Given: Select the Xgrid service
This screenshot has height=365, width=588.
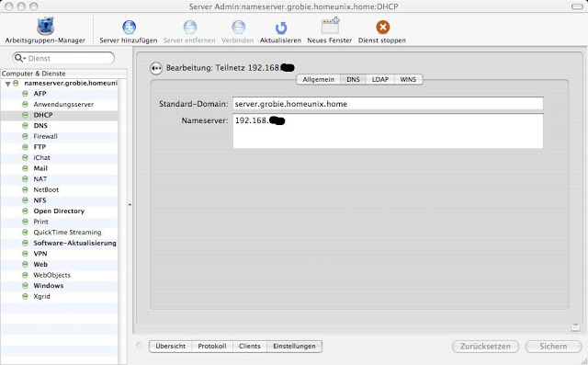Looking at the screenshot, I should click(x=41, y=296).
